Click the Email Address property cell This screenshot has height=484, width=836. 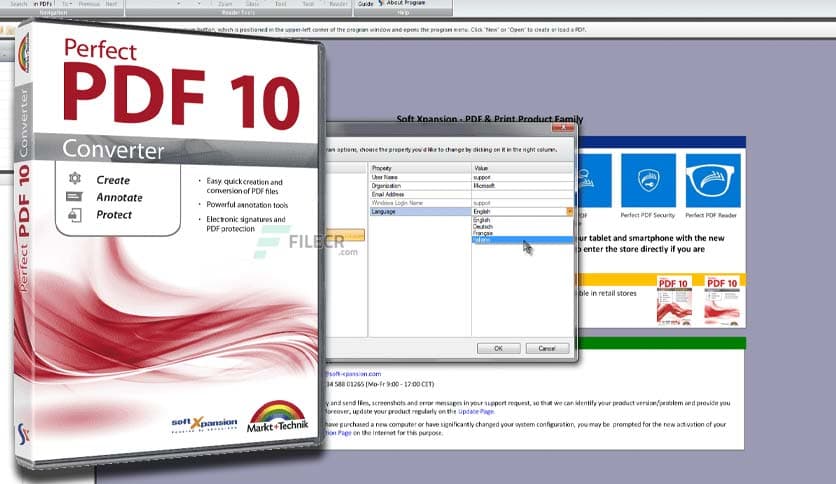[420, 194]
